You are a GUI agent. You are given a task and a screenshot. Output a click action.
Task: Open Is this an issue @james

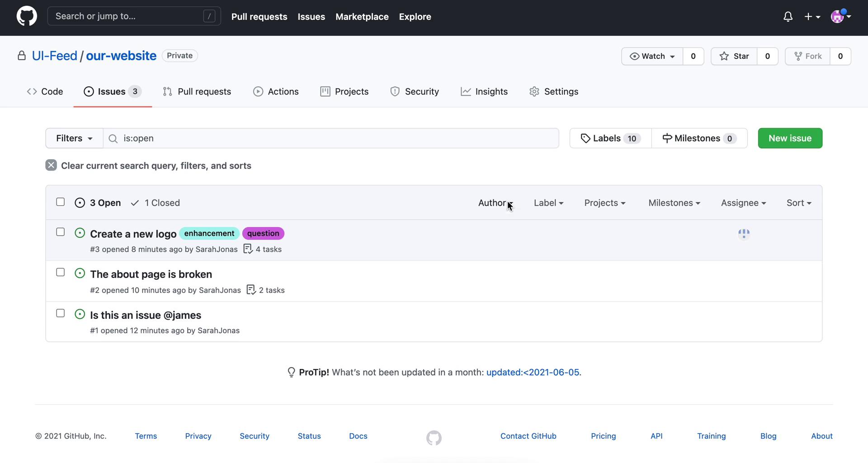pos(146,315)
